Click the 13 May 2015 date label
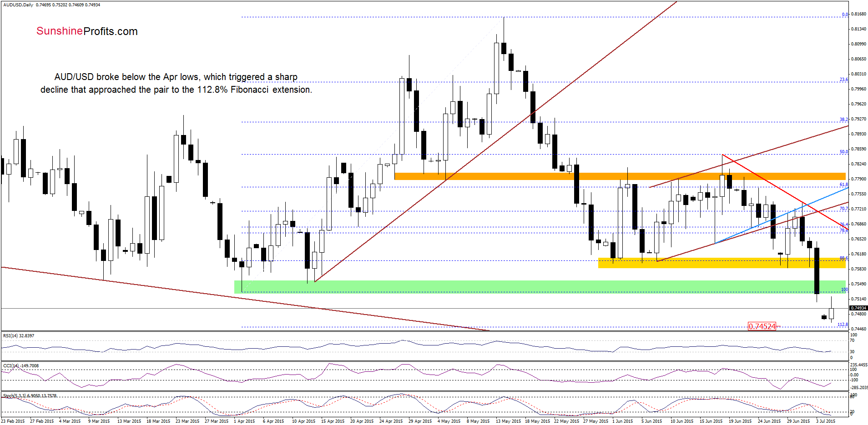The height and width of the screenshot is (425, 868). coord(508,421)
